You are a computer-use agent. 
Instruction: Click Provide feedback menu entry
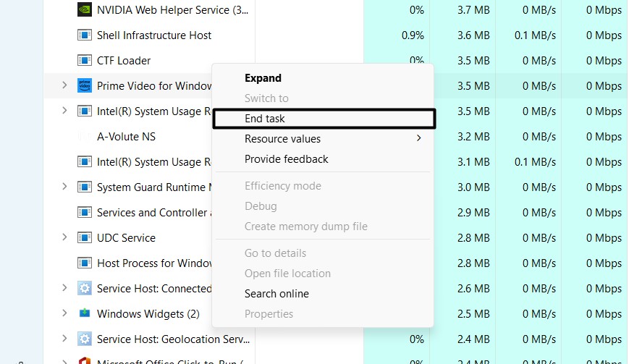(x=286, y=159)
